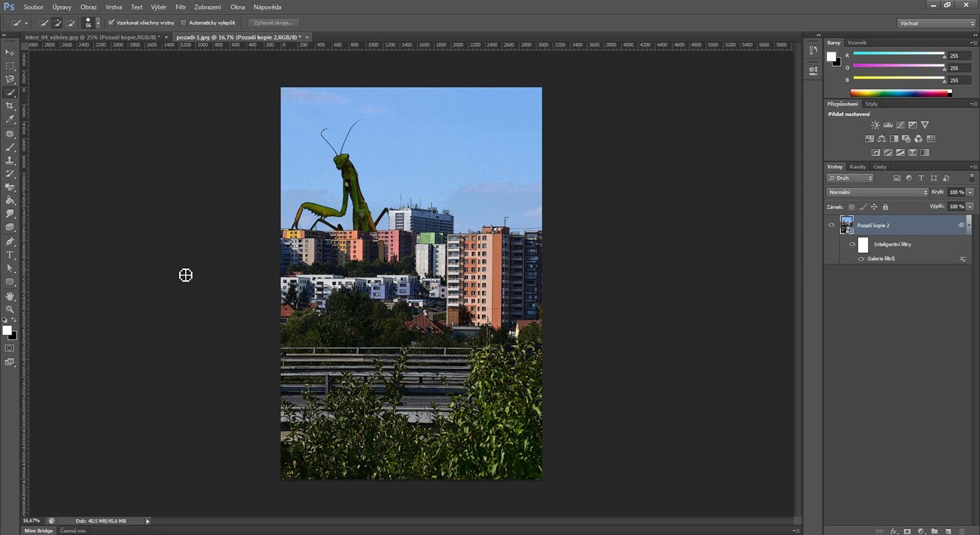Select the Move tool

[10, 52]
